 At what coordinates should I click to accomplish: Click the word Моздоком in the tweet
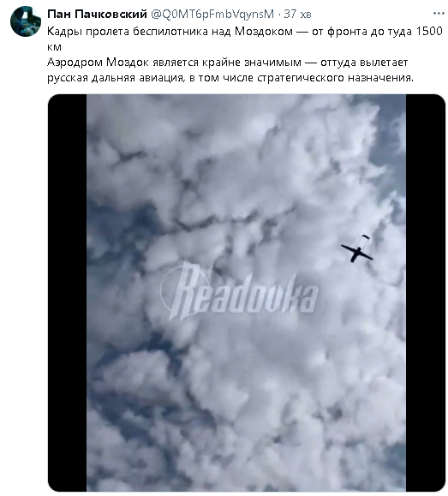(x=264, y=32)
